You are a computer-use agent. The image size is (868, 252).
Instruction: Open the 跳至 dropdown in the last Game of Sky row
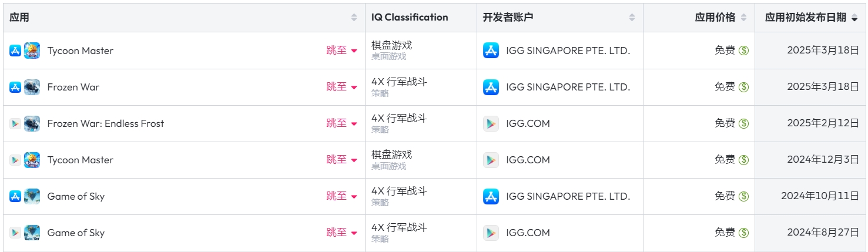341,233
